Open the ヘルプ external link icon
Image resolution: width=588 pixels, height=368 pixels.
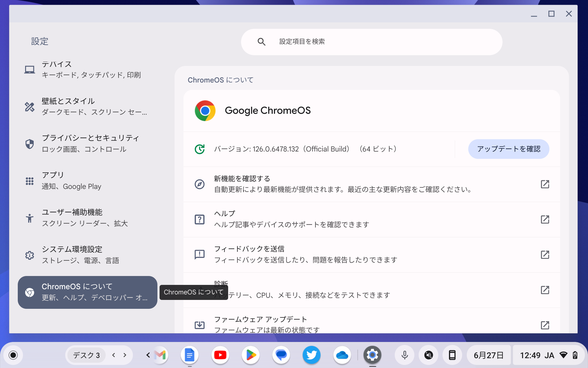tap(545, 220)
